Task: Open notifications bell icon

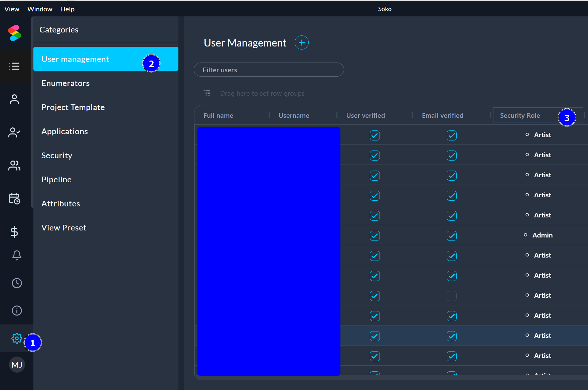Action: [17, 256]
